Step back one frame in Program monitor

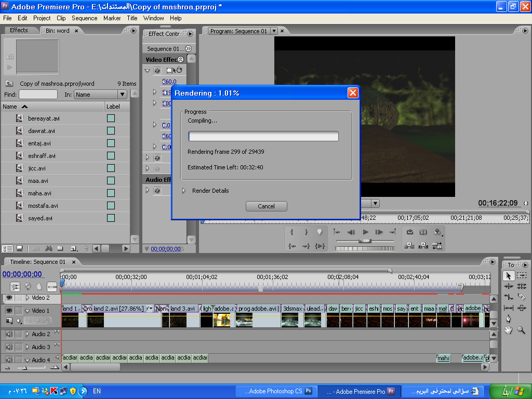pyautogui.click(x=351, y=232)
